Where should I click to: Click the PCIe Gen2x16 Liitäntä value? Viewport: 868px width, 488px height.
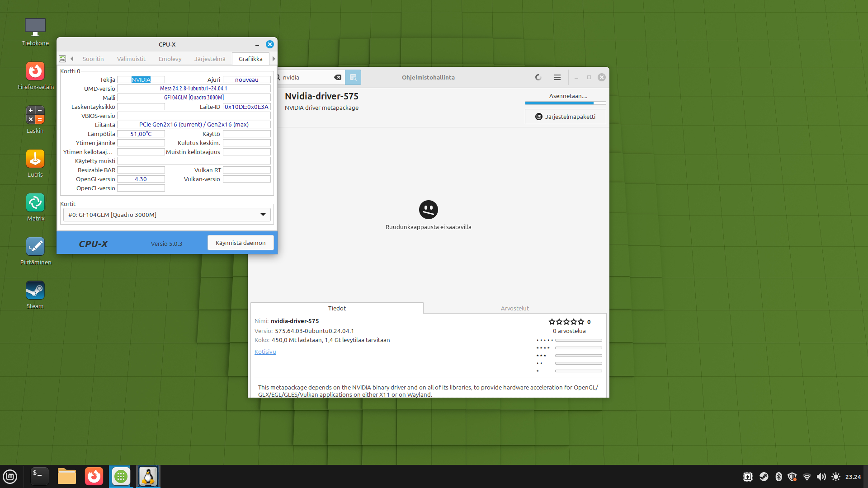(194, 125)
